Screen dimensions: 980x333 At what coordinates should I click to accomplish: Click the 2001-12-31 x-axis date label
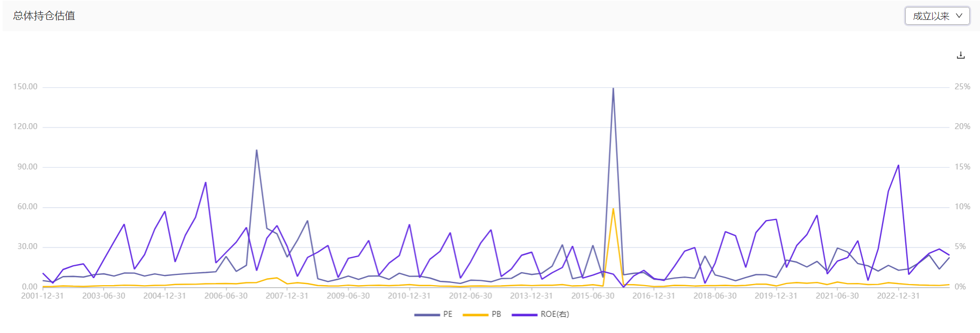pos(42,296)
